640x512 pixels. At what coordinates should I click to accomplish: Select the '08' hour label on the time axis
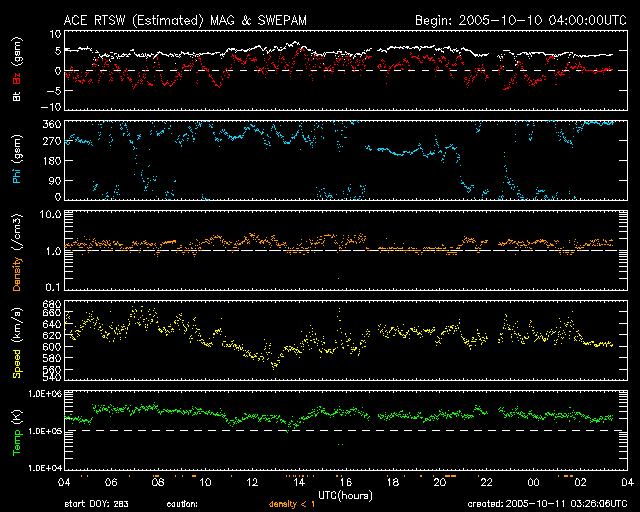158,483
